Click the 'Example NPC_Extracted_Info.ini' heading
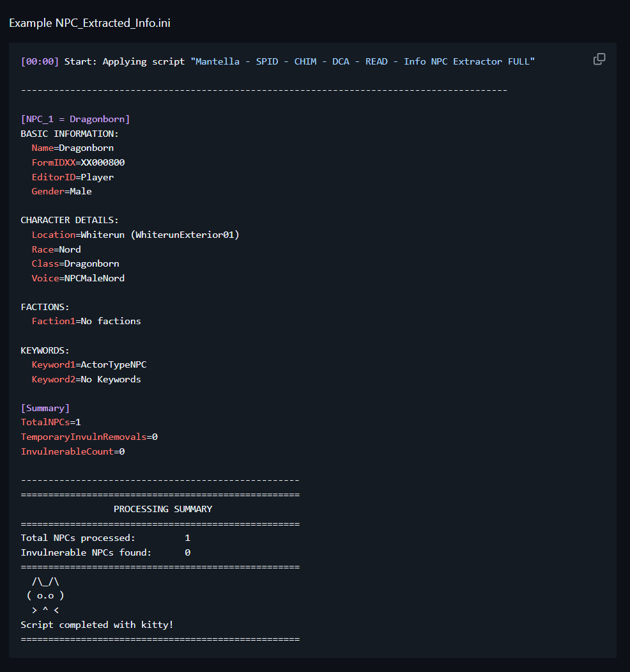 pos(89,23)
